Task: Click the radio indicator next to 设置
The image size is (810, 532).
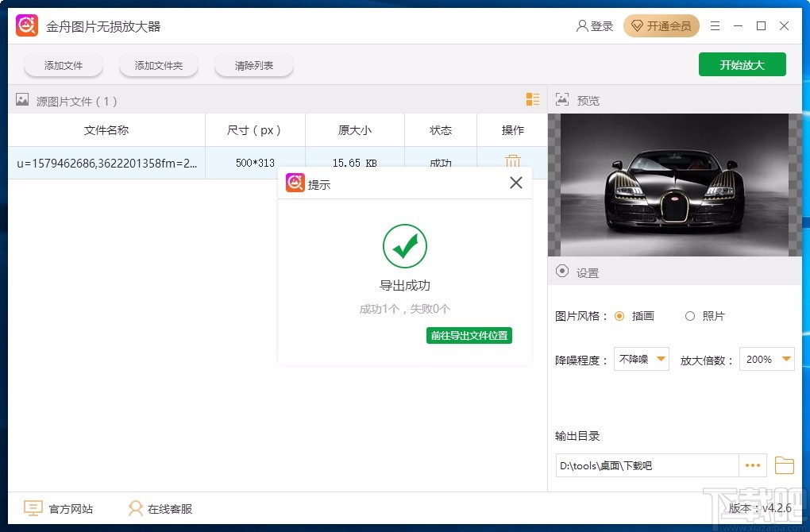Action: click(x=562, y=272)
